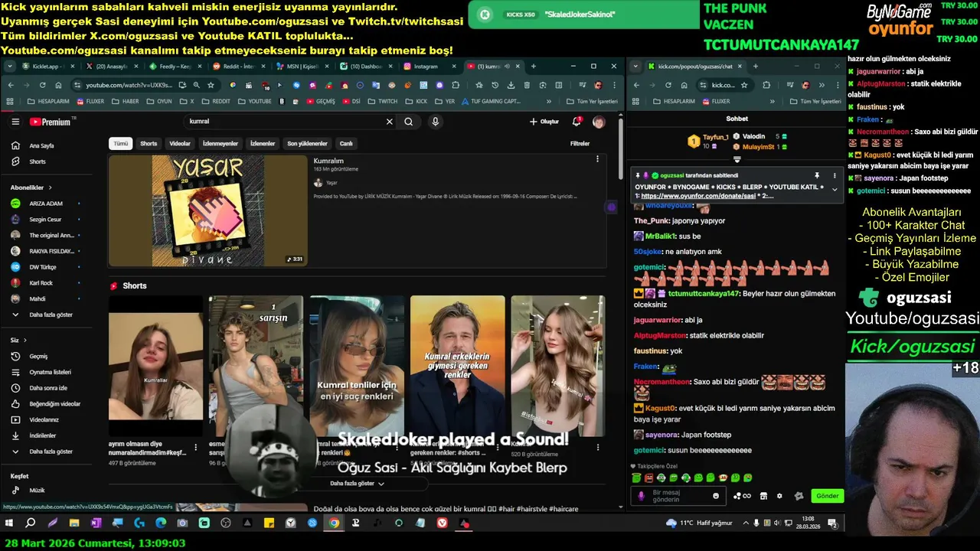Clear the 'kumral' search text with X

point(389,122)
